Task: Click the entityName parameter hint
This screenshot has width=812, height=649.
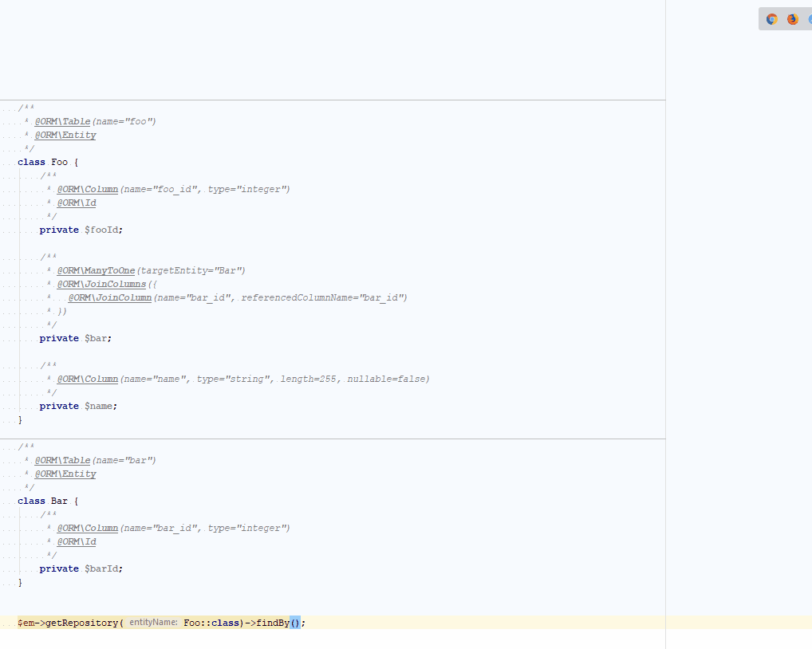Action: pyautogui.click(x=153, y=622)
